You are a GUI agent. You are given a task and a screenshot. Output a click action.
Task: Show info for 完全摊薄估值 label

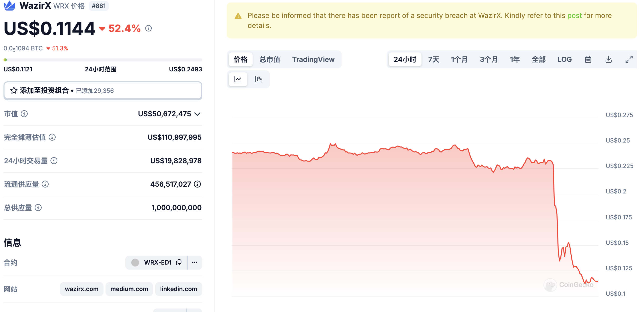pyautogui.click(x=52, y=137)
